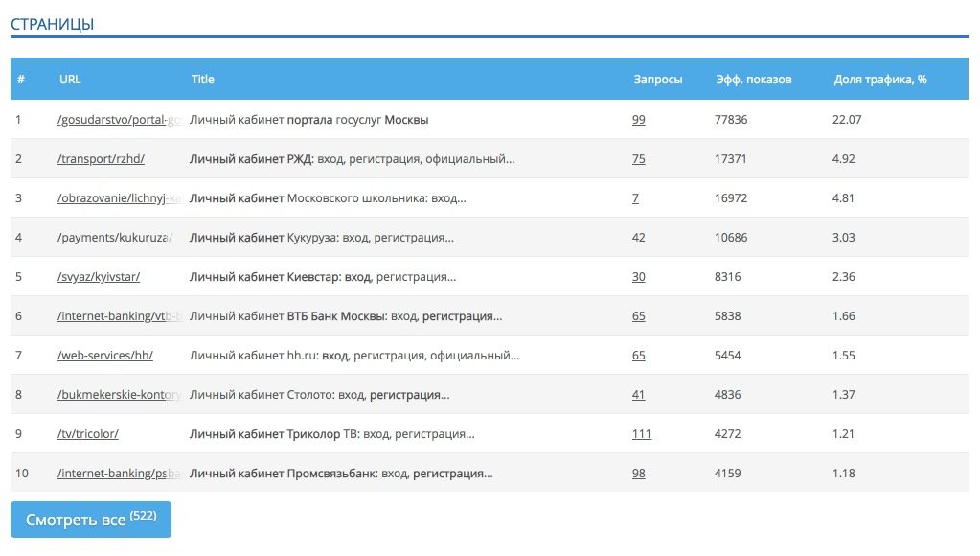
Task: Open queries count 65 for ВТБ row
Action: [638, 316]
